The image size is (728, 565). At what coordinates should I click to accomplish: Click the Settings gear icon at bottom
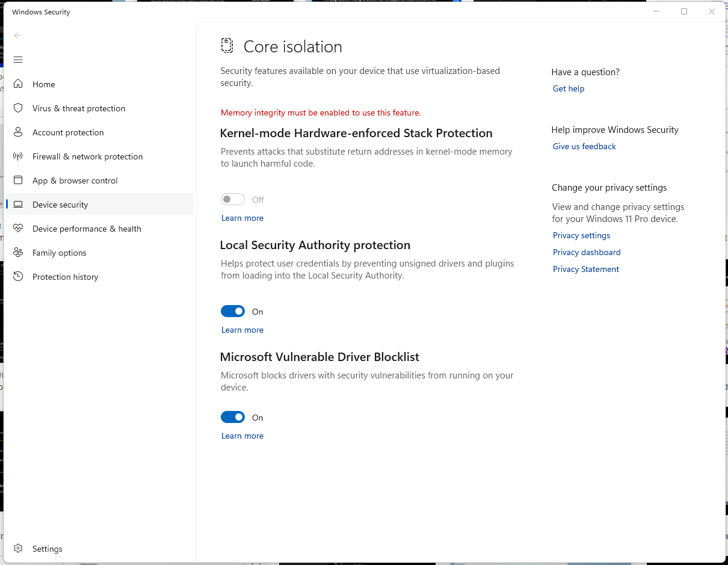pyautogui.click(x=18, y=549)
